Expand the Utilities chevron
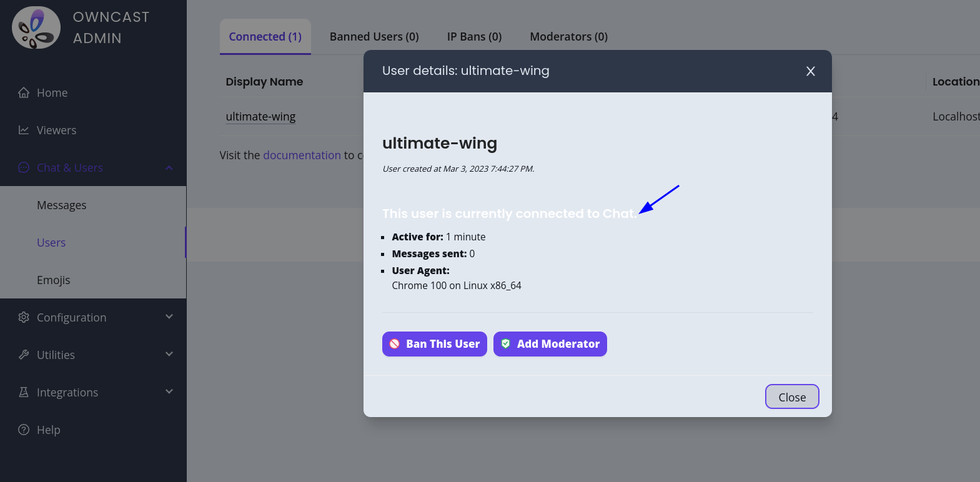This screenshot has width=980, height=482. point(169,355)
